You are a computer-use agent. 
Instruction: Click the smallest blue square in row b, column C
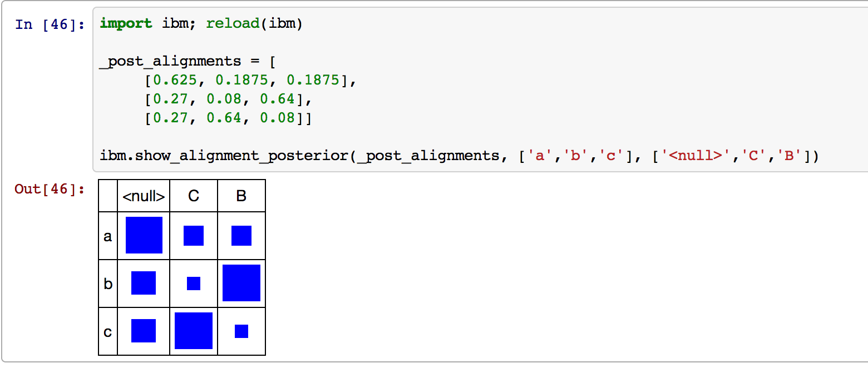[194, 284]
